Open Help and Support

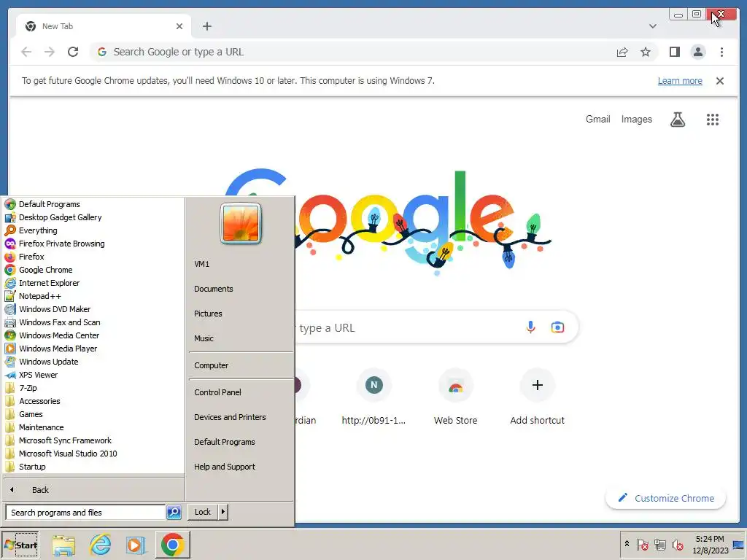225,467
